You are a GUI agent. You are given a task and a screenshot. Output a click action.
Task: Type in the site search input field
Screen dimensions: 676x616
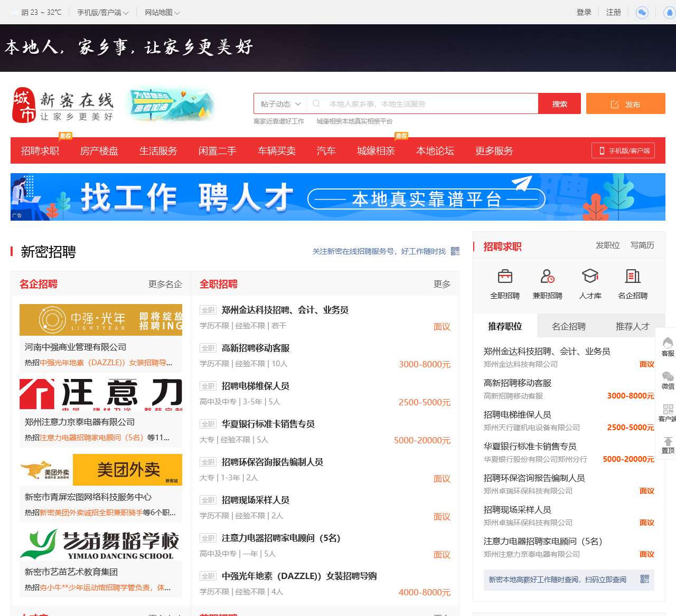coord(422,103)
